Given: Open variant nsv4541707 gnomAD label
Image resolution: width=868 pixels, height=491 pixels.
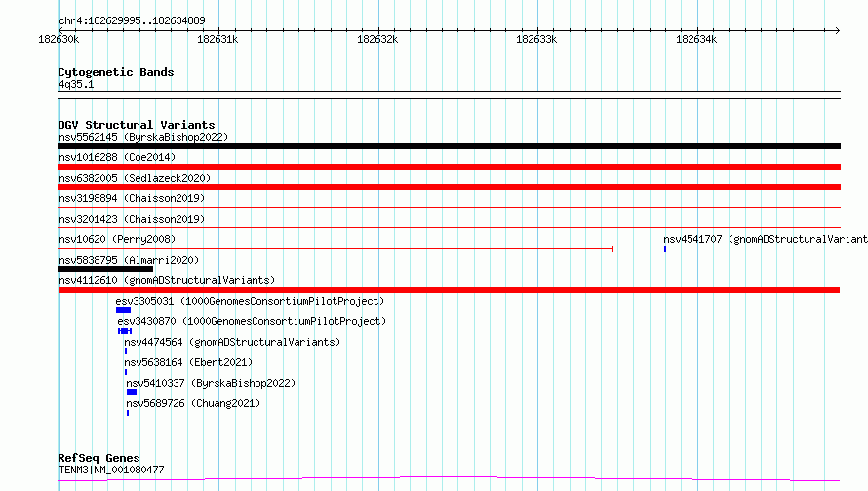Looking at the screenshot, I should pos(766,239).
